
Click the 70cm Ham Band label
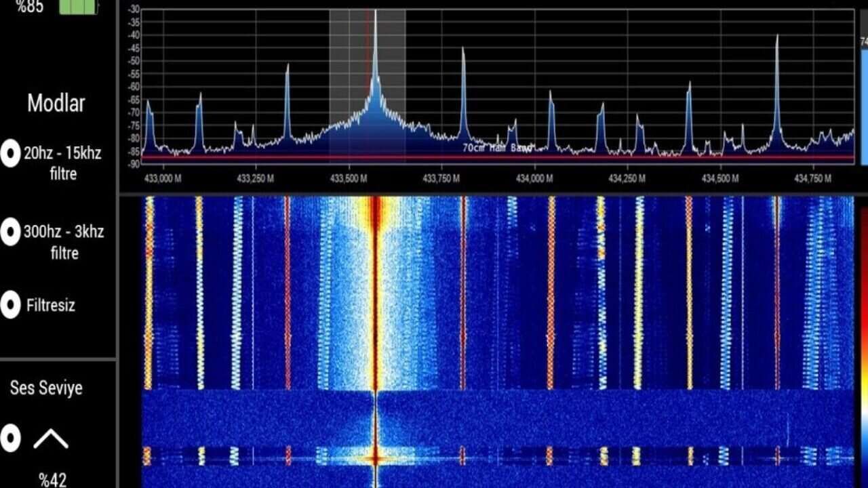click(x=496, y=147)
